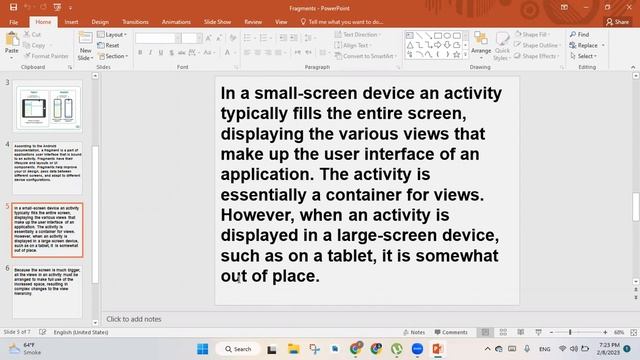Click the Format Painter brush
The height and width of the screenshot is (360, 640).
click(x=46, y=56)
